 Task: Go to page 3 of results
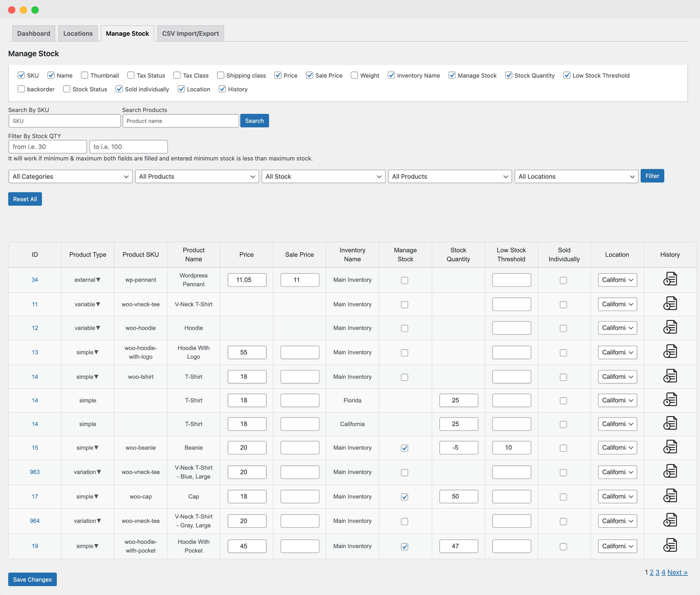pyautogui.click(x=657, y=572)
